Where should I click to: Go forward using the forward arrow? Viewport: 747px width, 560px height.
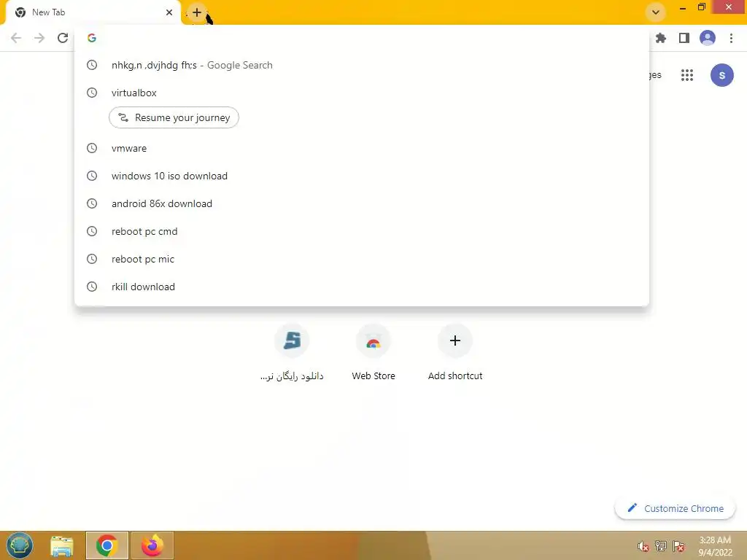click(39, 38)
